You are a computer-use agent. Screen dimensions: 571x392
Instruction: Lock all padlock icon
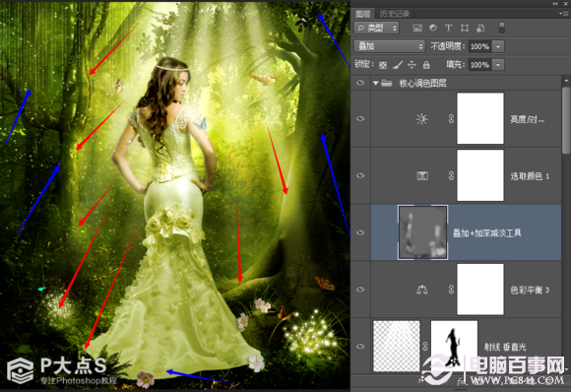coord(426,65)
